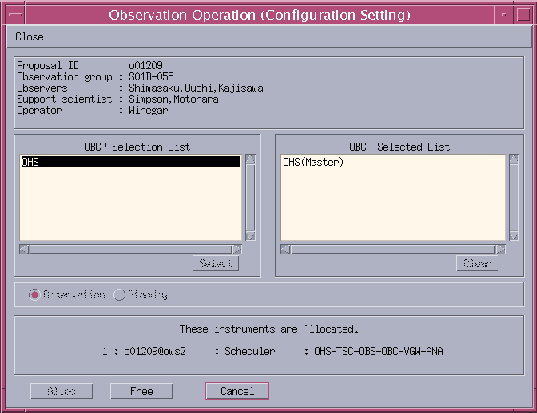Click the Scheduler entry in allocation row
This screenshot has width=537, height=413.
pyautogui.click(x=250, y=351)
